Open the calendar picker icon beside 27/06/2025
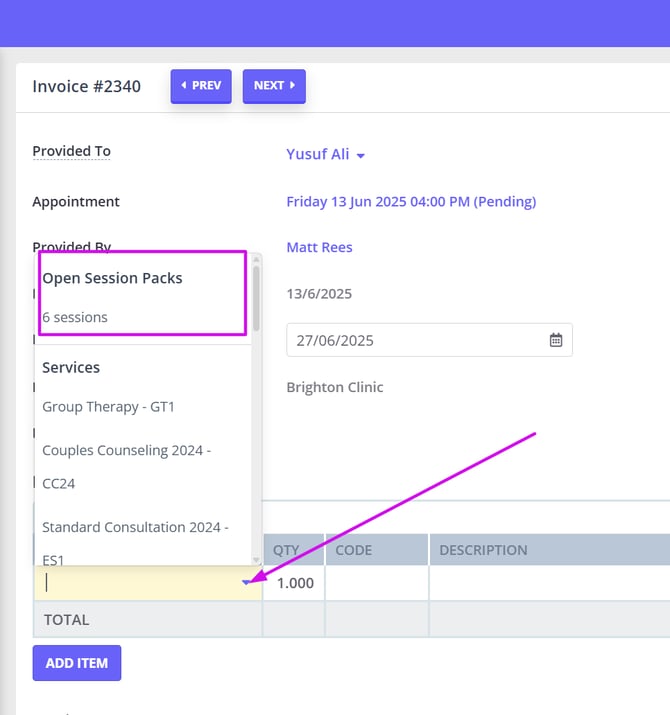This screenshot has width=670, height=715. coord(556,340)
